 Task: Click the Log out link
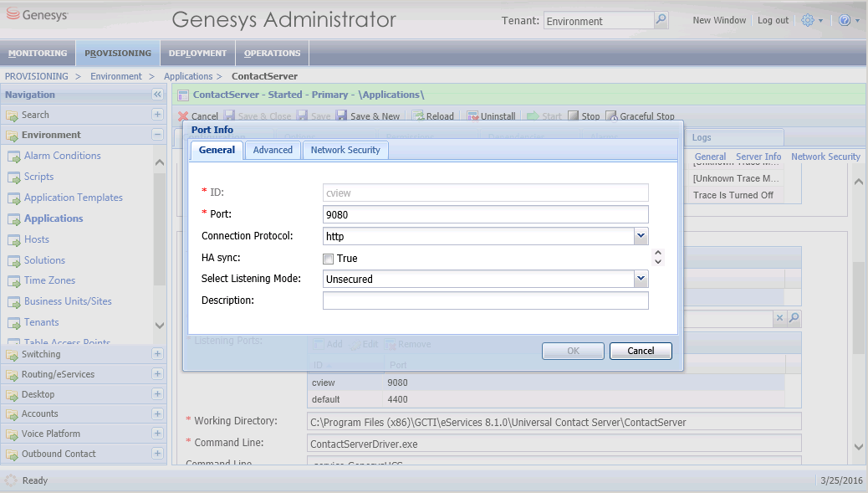[x=773, y=20]
